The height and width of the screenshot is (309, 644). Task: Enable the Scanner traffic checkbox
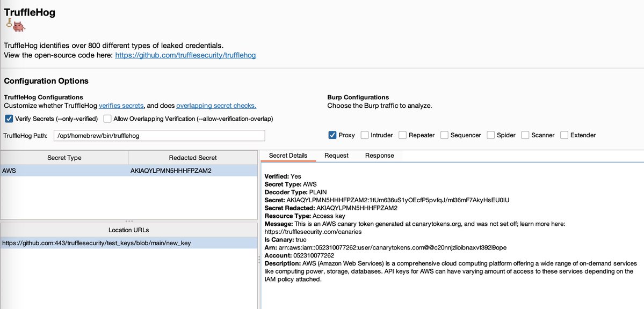(525, 135)
